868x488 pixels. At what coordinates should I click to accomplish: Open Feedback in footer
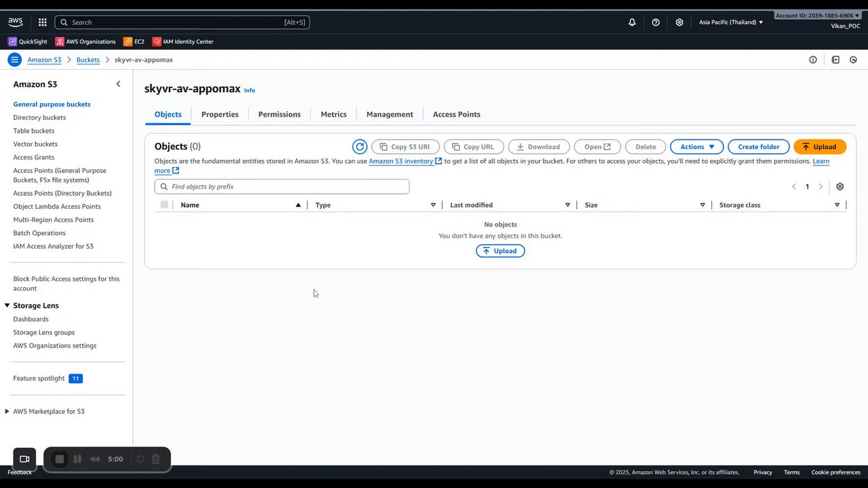(20, 472)
